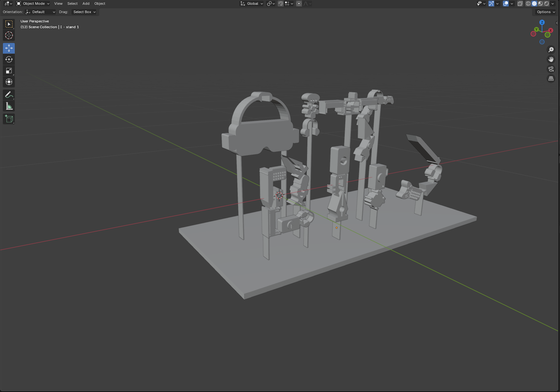This screenshot has width=560, height=392.
Task: Click the blue Z axis on gizmo
Action: (542, 22)
